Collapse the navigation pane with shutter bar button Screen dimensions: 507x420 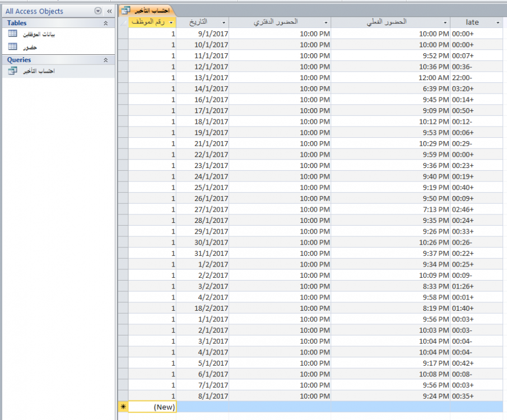coord(109,11)
